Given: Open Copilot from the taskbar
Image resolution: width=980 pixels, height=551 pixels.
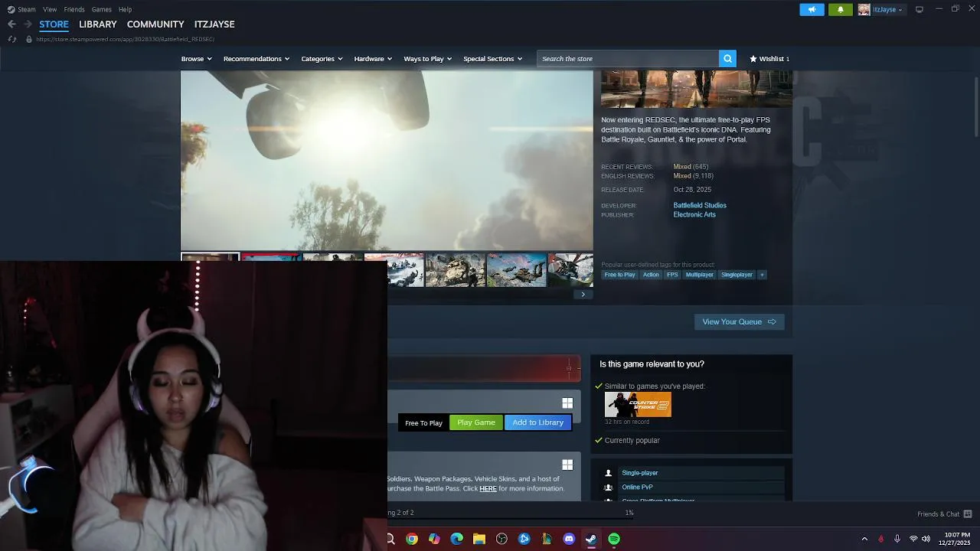Looking at the screenshot, I should (434, 539).
